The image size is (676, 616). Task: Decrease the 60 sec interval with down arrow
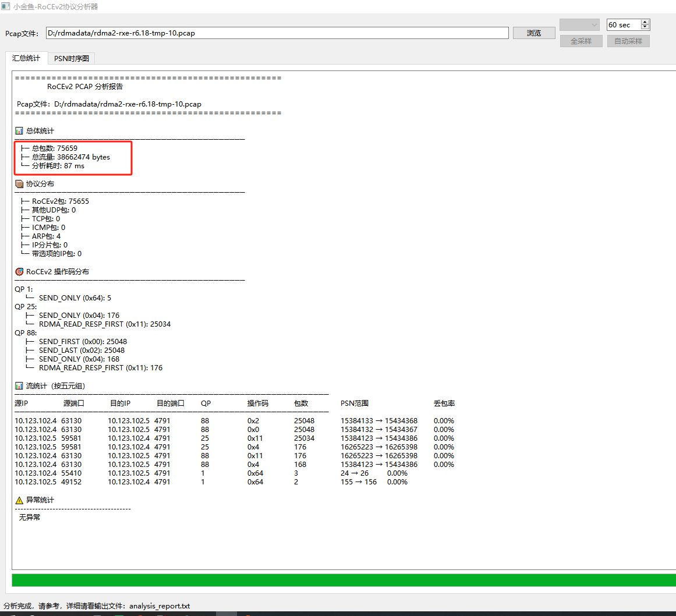645,27
